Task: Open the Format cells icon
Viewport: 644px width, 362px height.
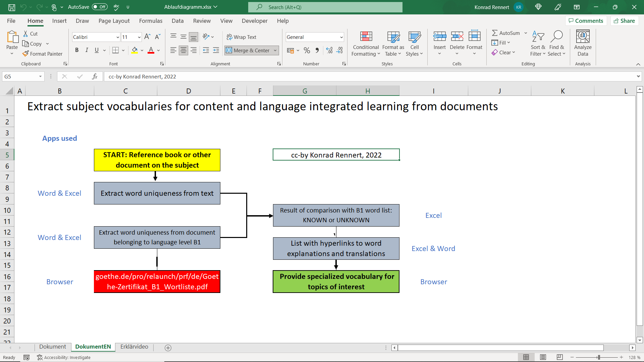Action: point(474,36)
